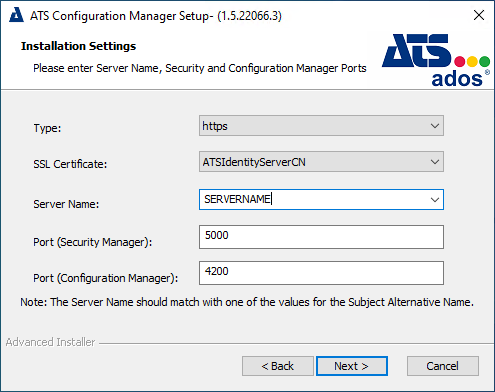This screenshot has width=495, height=392.
Task: Click the Advanced Installer label
Action: tap(50, 342)
